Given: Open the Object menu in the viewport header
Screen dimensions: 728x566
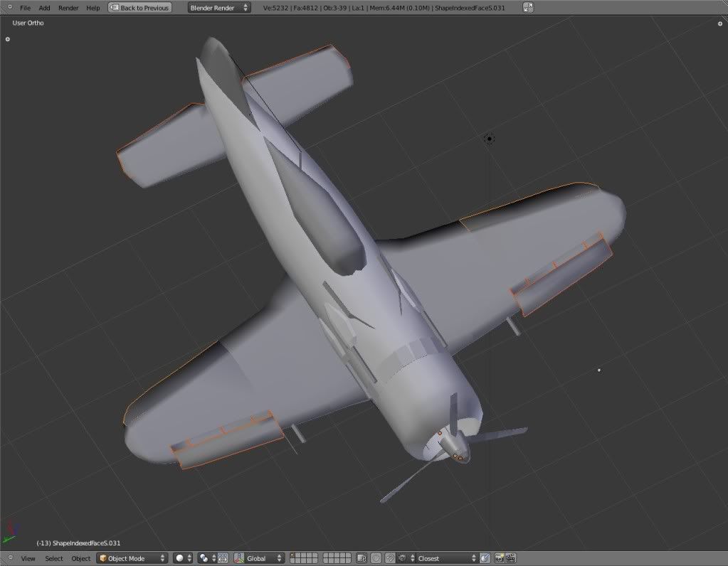Looking at the screenshot, I should (x=81, y=559).
